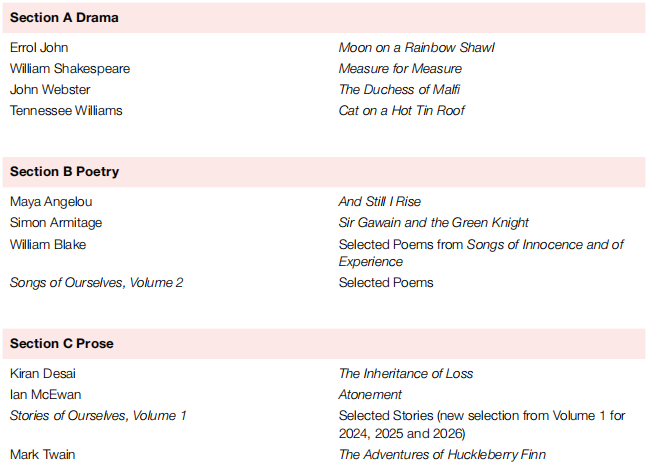
Task: Select Cat on a Hot Tin Roof
Action: tap(401, 111)
